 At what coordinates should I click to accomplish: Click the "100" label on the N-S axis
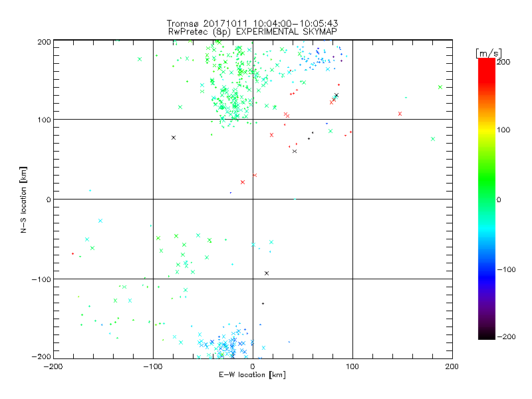pyautogui.click(x=44, y=120)
